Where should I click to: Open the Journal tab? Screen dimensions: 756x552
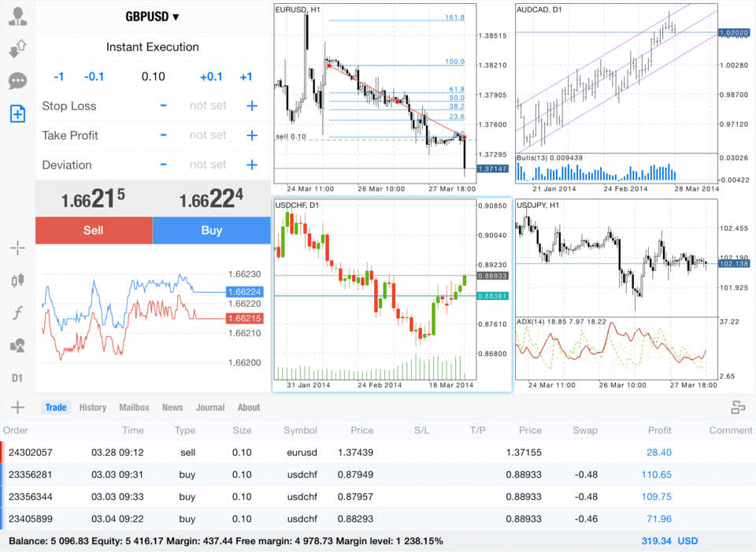(x=209, y=407)
